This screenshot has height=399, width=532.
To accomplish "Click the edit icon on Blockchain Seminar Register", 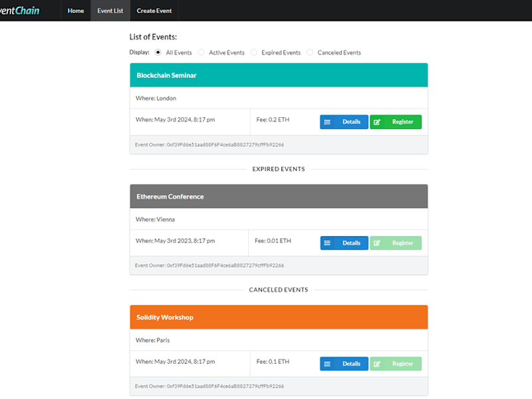I will [377, 122].
